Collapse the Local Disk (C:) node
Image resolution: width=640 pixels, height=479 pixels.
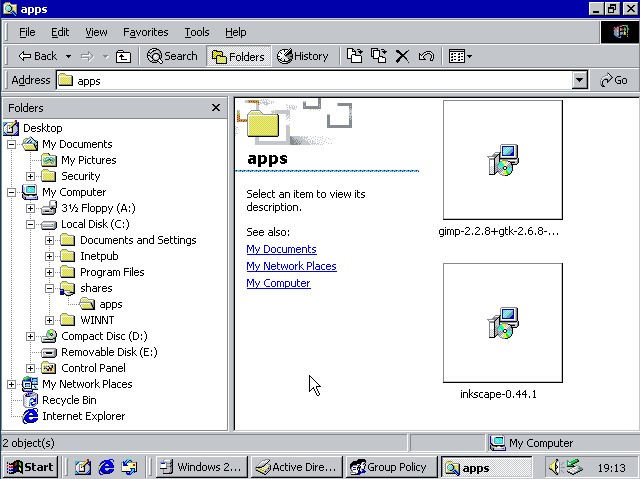[31, 224]
